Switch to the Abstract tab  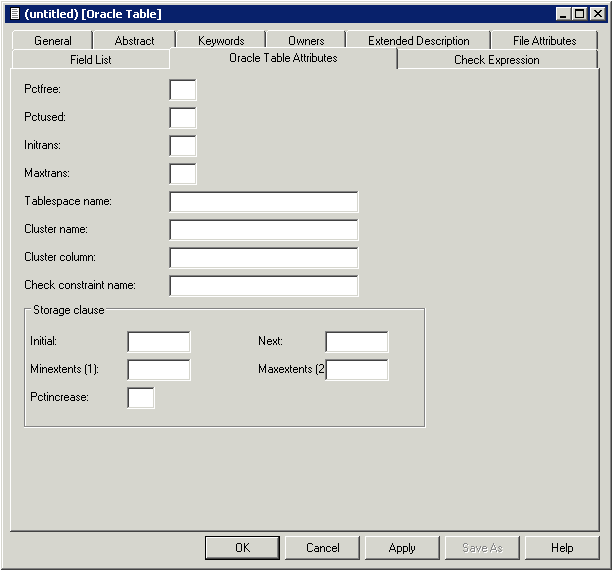pos(134,41)
